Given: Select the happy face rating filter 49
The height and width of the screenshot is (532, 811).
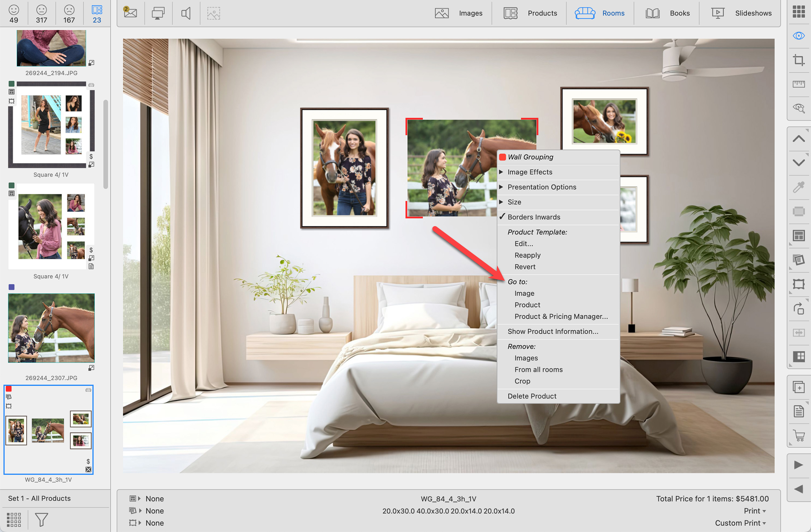Looking at the screenshot, I should (x=14, y=13).
